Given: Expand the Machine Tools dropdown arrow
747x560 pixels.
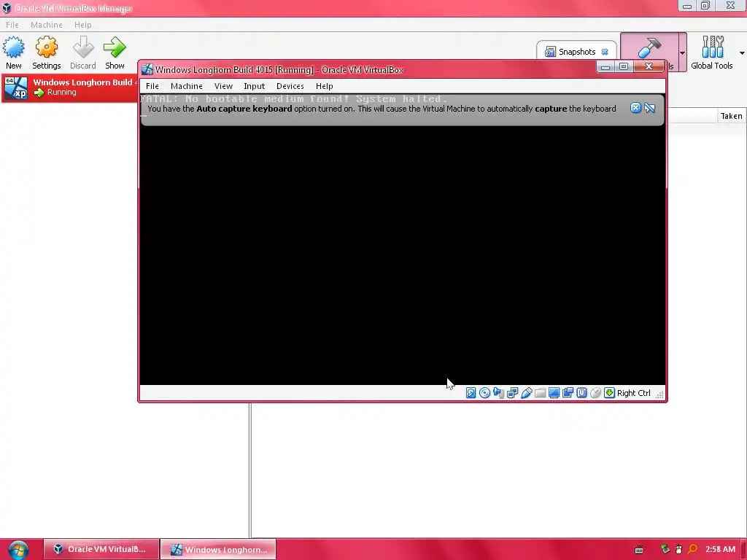Looking at the screenshot, I should tap(682, 52).
